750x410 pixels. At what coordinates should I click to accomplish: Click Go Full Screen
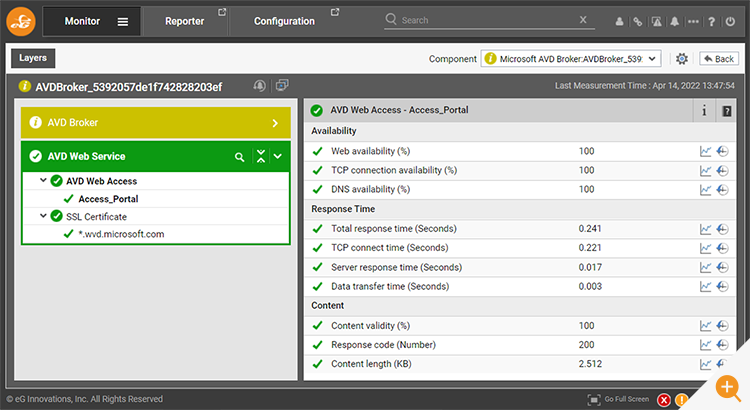[x=618, y=399]
